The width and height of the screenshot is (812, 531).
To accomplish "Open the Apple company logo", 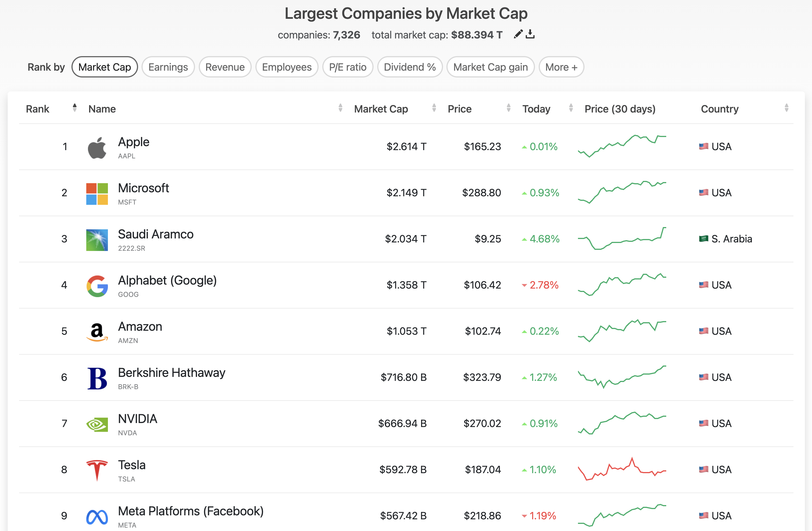I will (97, 148).
